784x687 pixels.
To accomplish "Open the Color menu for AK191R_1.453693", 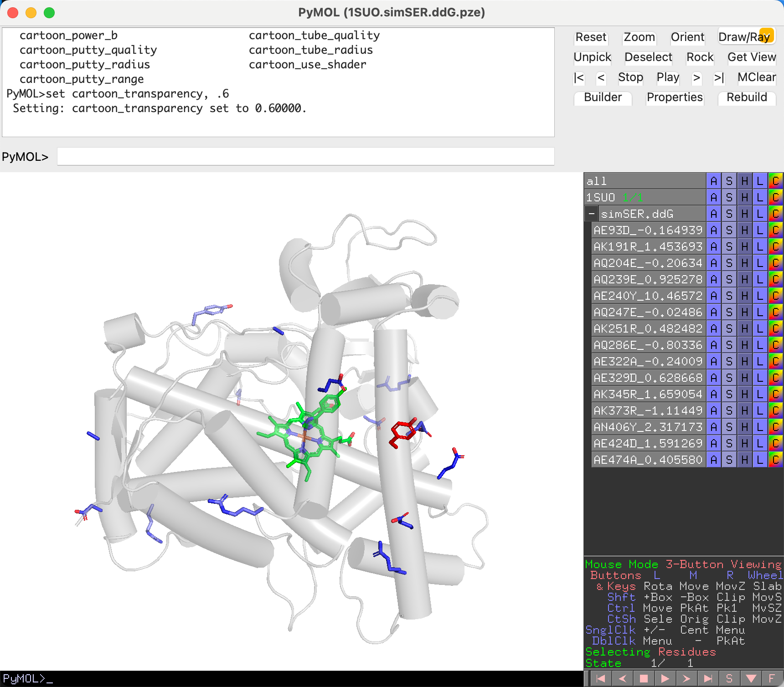I will [x=775, y=246].
